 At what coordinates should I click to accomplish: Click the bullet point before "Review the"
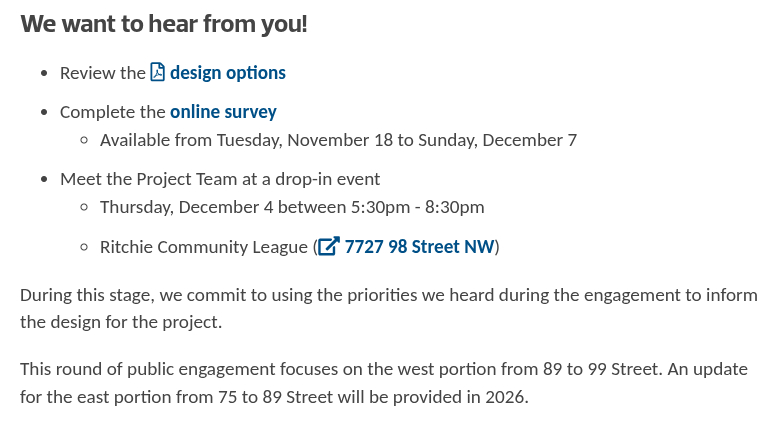coord(44,74)
